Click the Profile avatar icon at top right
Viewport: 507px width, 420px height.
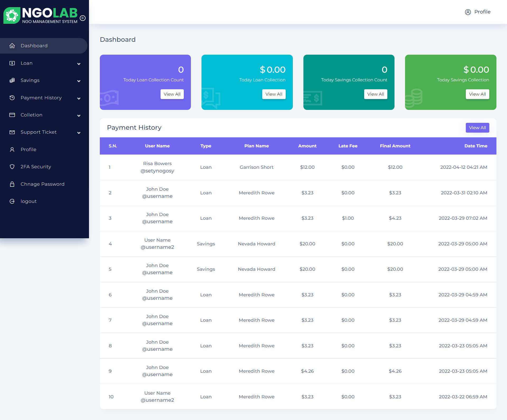(x=468, y=12)
